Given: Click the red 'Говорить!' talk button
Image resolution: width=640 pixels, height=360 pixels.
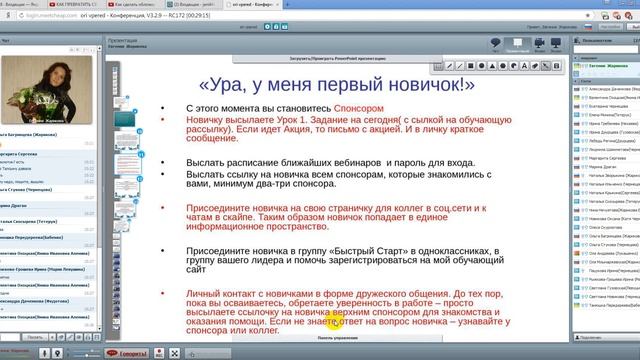Looking at the screenshot, I should point(127,353).
